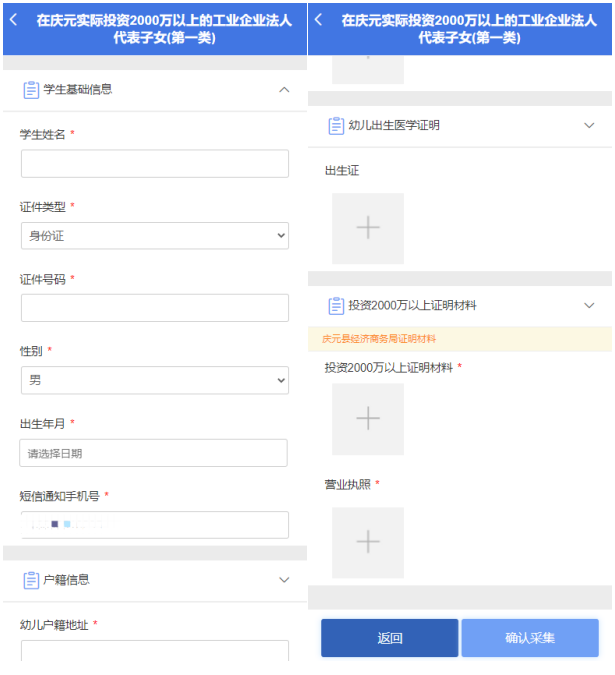
Task: Click the 证件号码 input box
Action: (154, 308)
